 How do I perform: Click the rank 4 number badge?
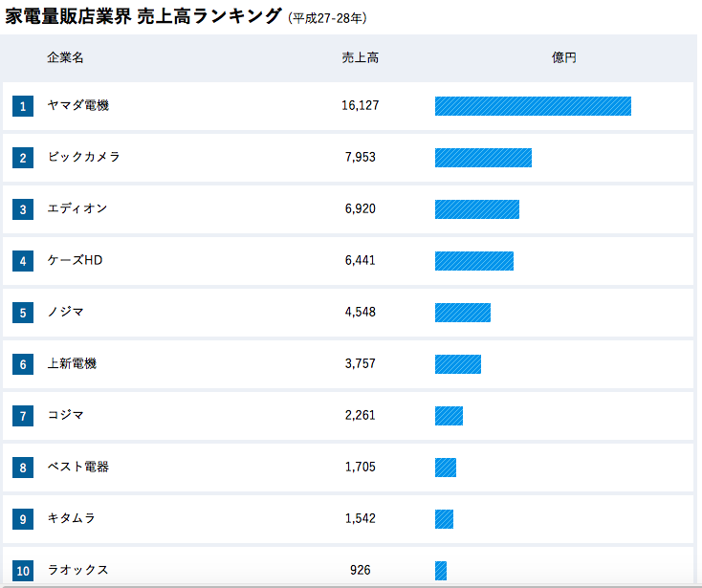23,261
